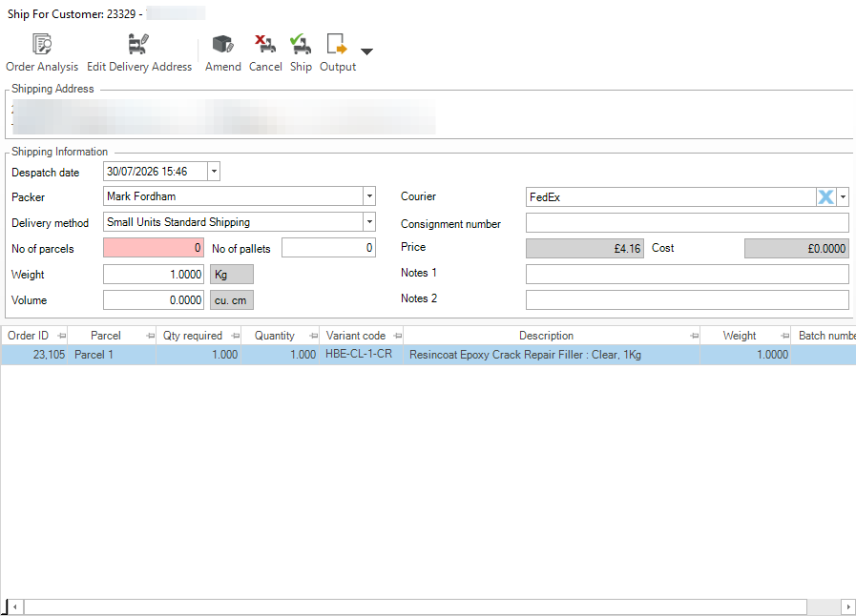Click the Kg weight unit box
The image size is (856, 616).
tap(232, 275)
